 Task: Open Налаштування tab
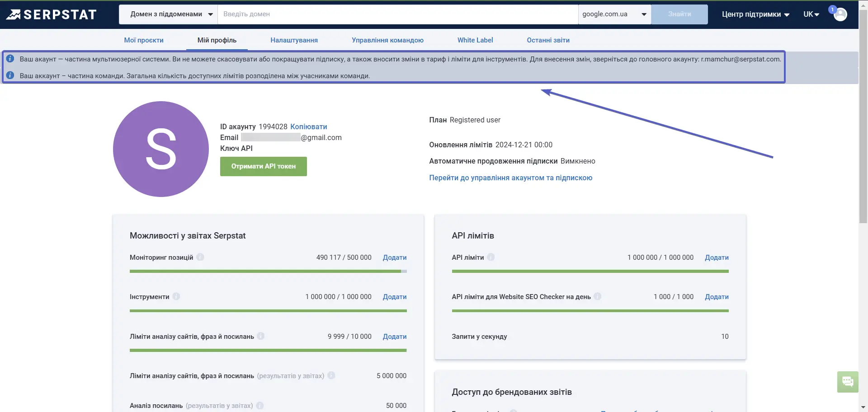tap(294, 40)
